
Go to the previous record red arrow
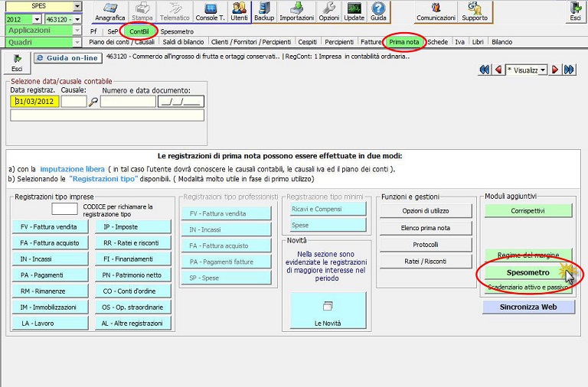point(498,70)
